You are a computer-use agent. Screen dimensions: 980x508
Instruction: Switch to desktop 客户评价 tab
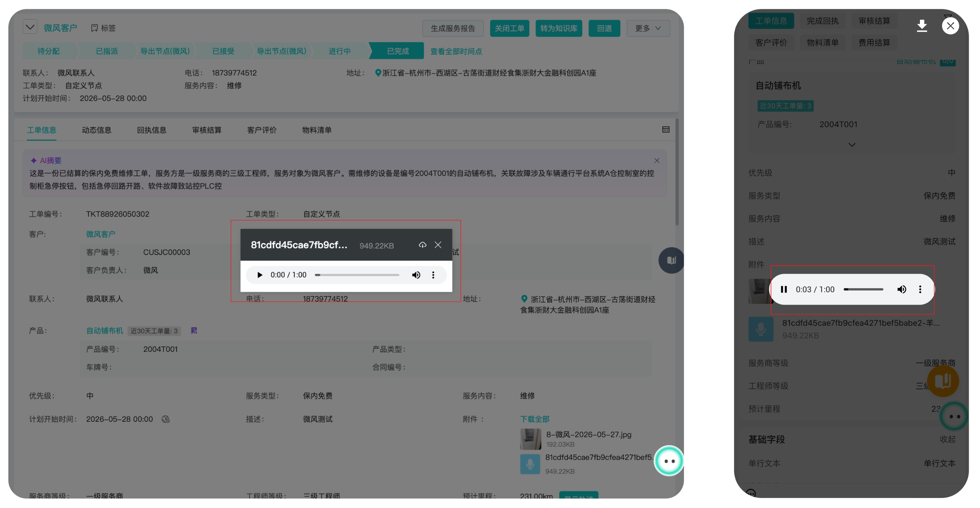[262, 130]
